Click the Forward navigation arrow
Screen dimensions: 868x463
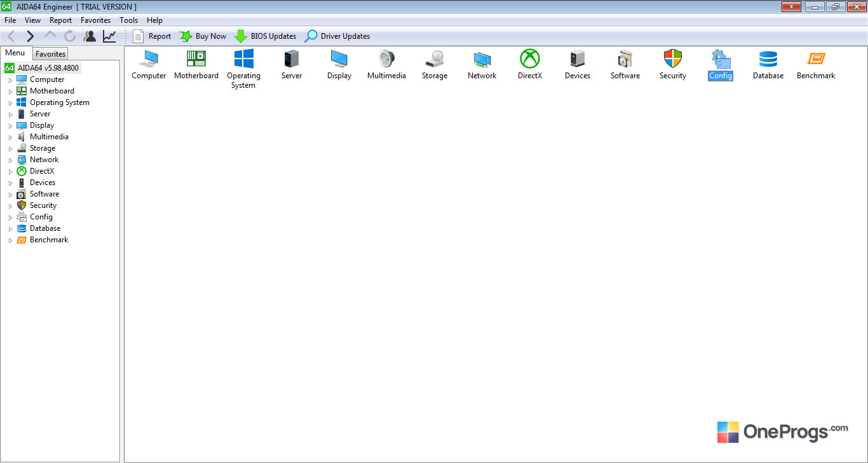(x=30, y=36)
